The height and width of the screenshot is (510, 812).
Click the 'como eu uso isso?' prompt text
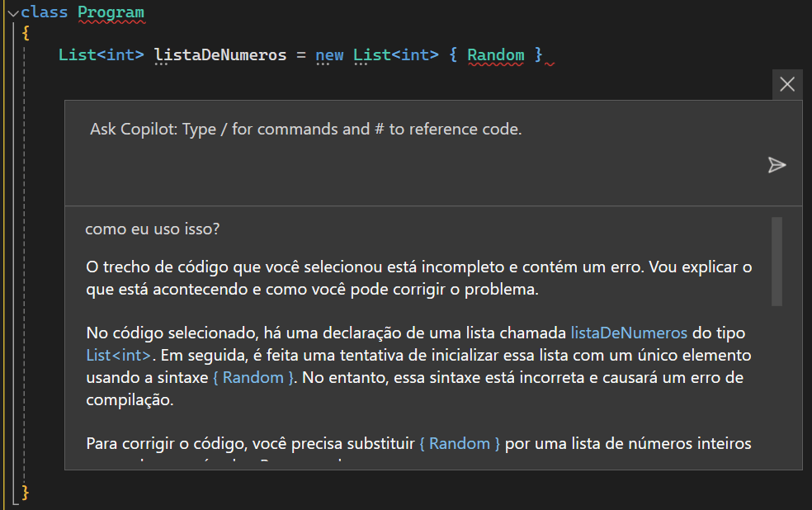(153, 229)
